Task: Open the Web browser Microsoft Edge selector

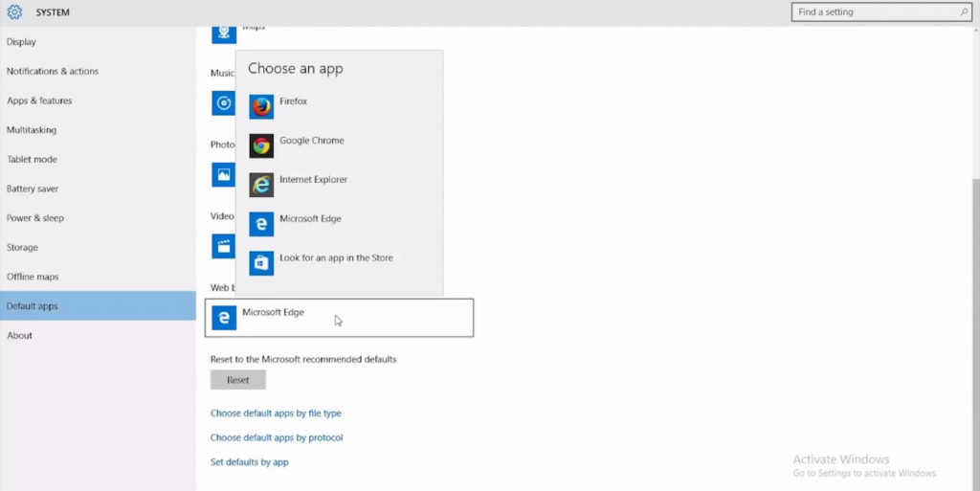Action: [x=340, y=318]
